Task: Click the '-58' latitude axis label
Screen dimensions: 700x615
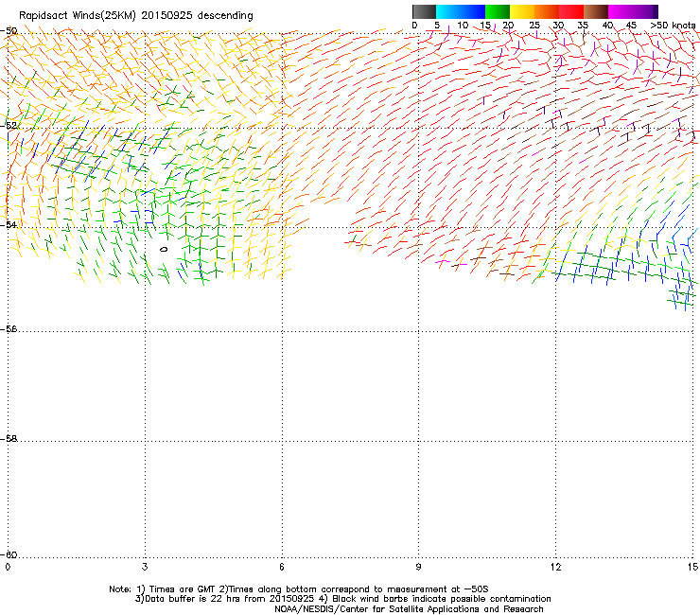Action: pos(9,439)
